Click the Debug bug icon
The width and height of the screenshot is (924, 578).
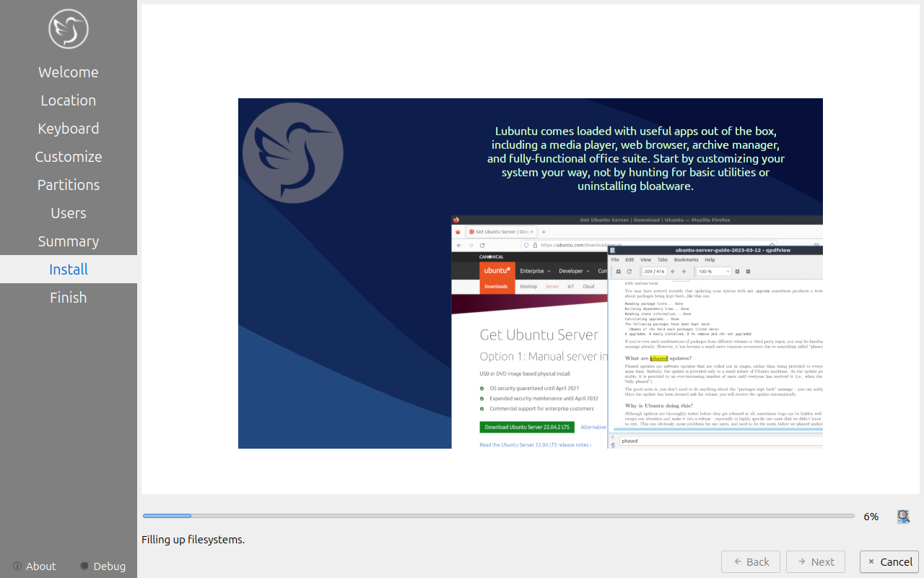84,566
